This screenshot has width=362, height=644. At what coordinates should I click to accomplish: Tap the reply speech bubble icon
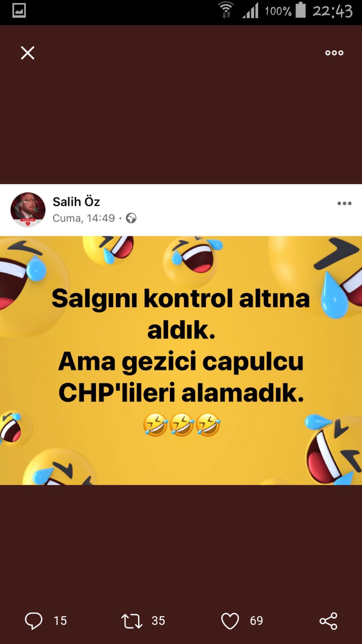(x=33, y=621)
